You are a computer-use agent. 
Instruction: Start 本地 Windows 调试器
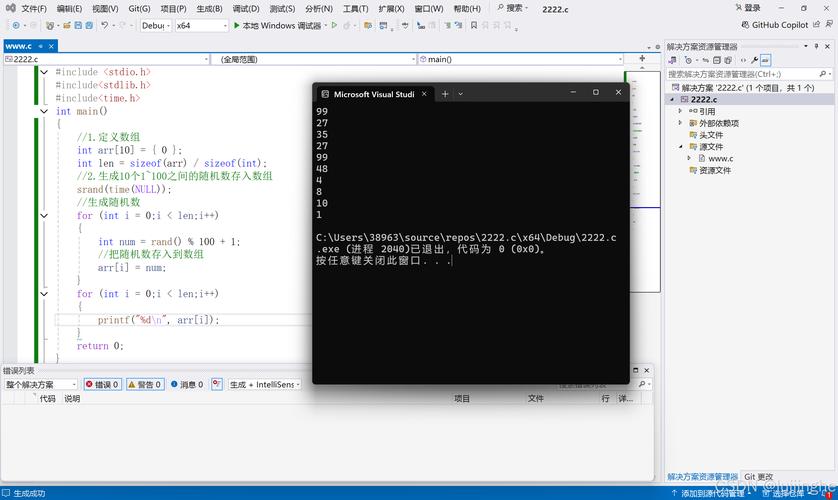pyautogui.click(x=278, y=25)
